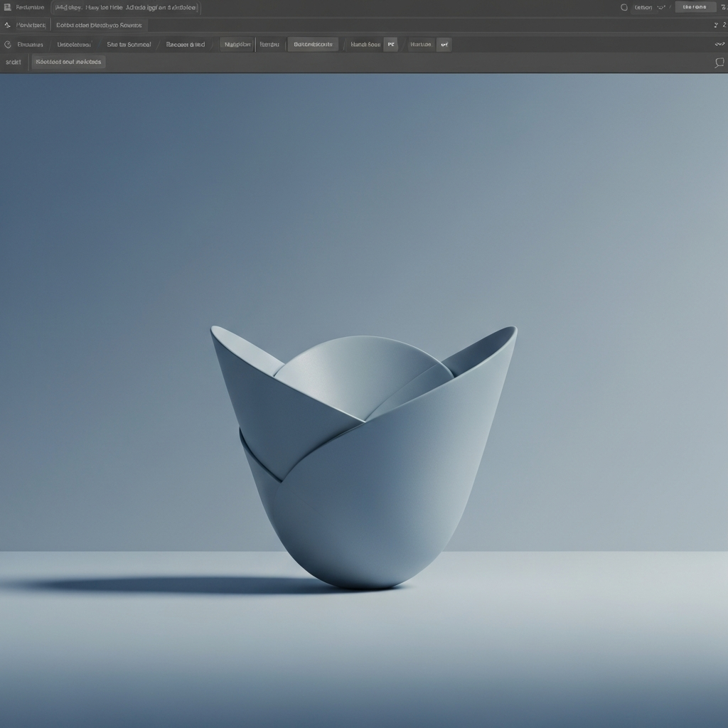Click the rendered blue vase in the viewport
The image size is (728, 728).
tap(364, 457)
